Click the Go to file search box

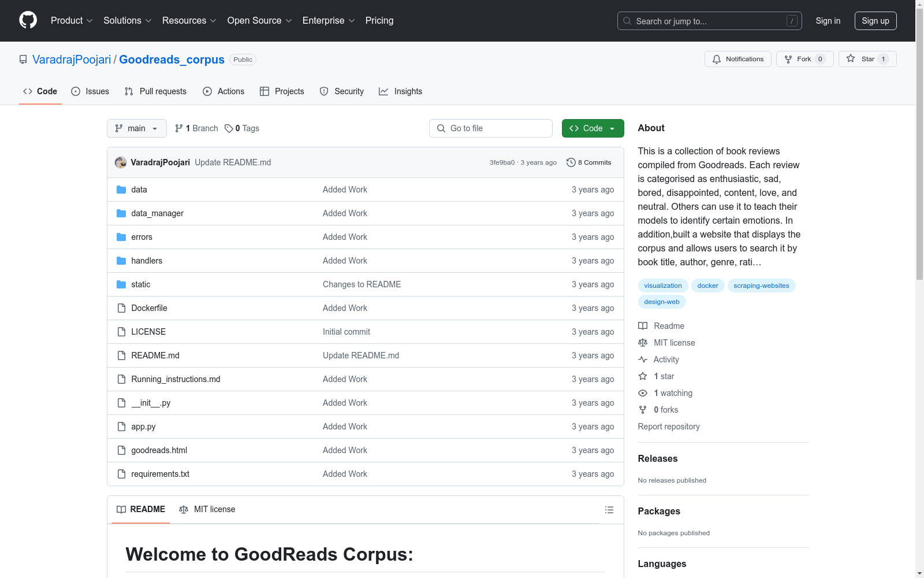tap(491, 128)
